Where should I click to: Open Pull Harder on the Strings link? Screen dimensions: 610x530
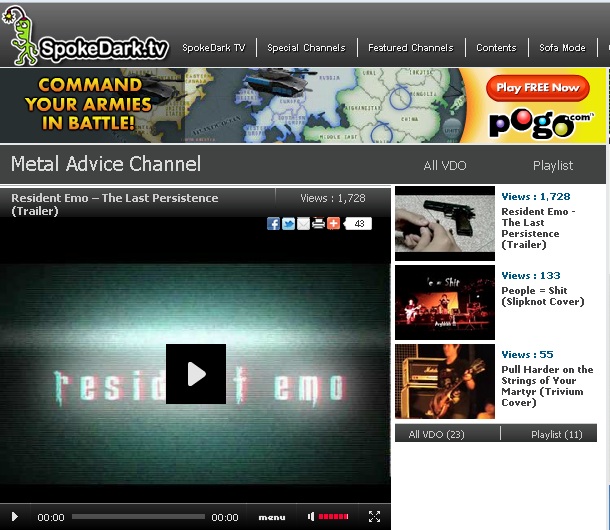click(x=547, y=386)
